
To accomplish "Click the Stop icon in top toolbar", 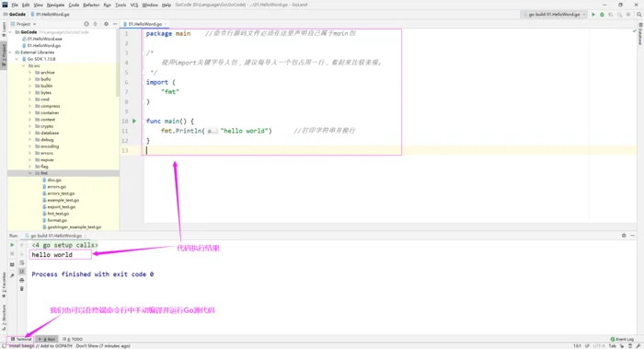I will point(628,15).
